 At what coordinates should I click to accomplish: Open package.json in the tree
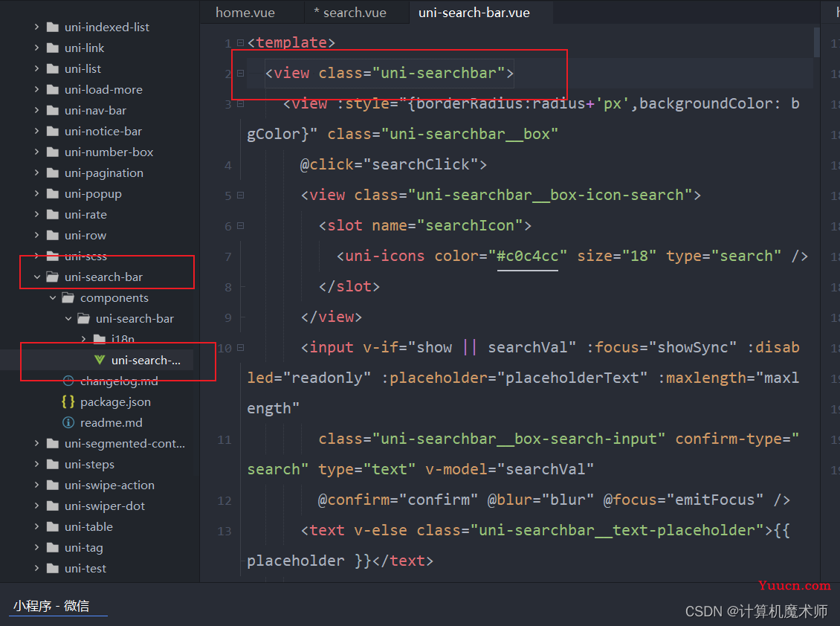[115, 402]
